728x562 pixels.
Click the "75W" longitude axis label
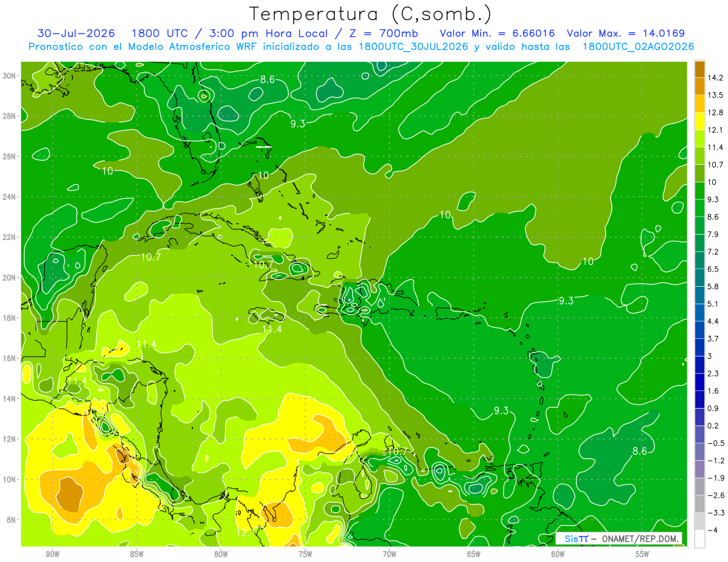(305, 554)
